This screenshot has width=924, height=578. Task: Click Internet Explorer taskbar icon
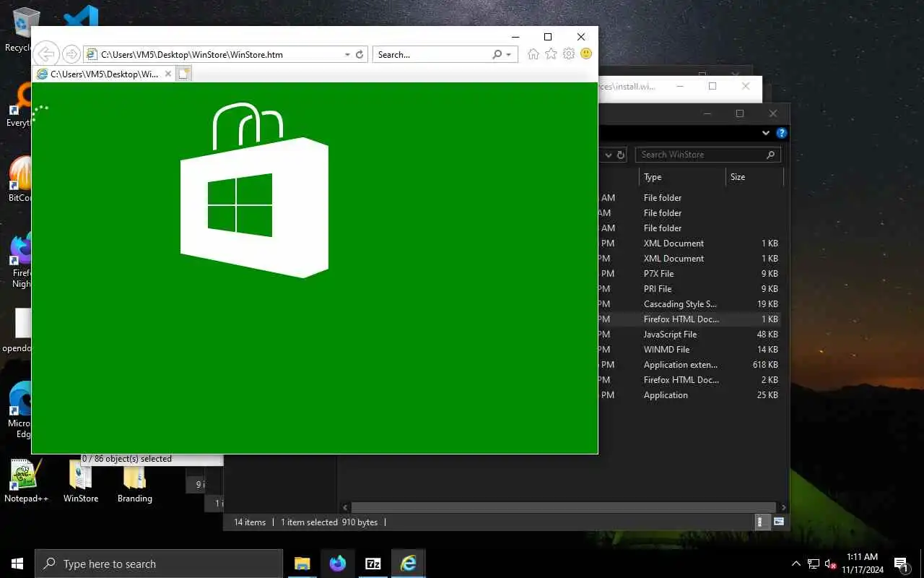click(x=409, y=564)
